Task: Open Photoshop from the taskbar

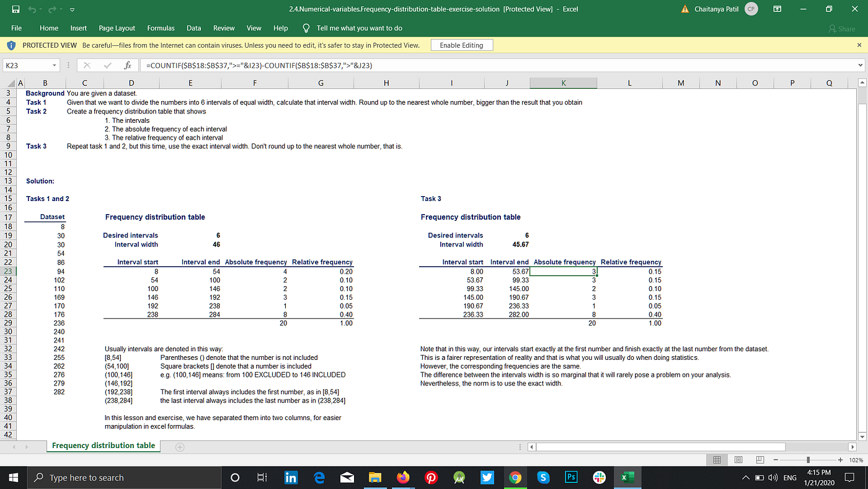Action: coord(570,477)
